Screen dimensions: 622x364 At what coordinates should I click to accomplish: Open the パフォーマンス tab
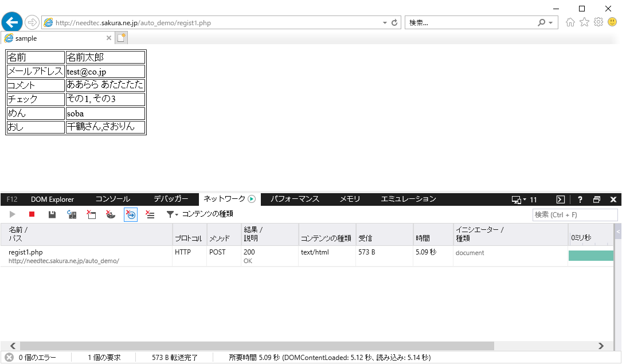295,199
